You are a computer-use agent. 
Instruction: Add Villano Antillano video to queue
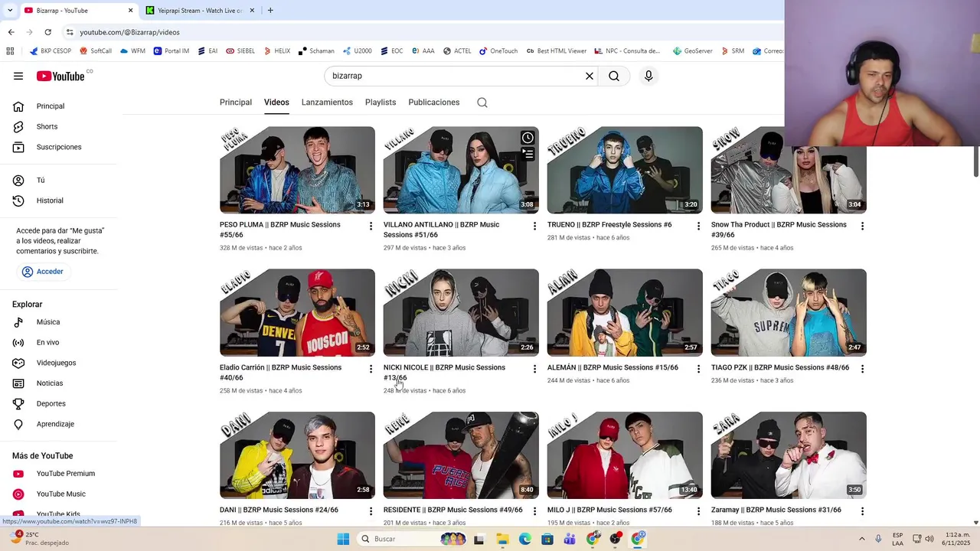point(528,154)
